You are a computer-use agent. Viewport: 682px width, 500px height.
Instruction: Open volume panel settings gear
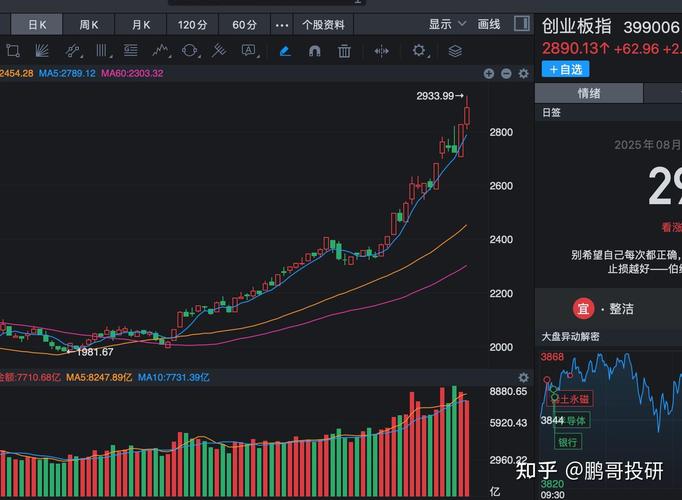pos(523,377)
